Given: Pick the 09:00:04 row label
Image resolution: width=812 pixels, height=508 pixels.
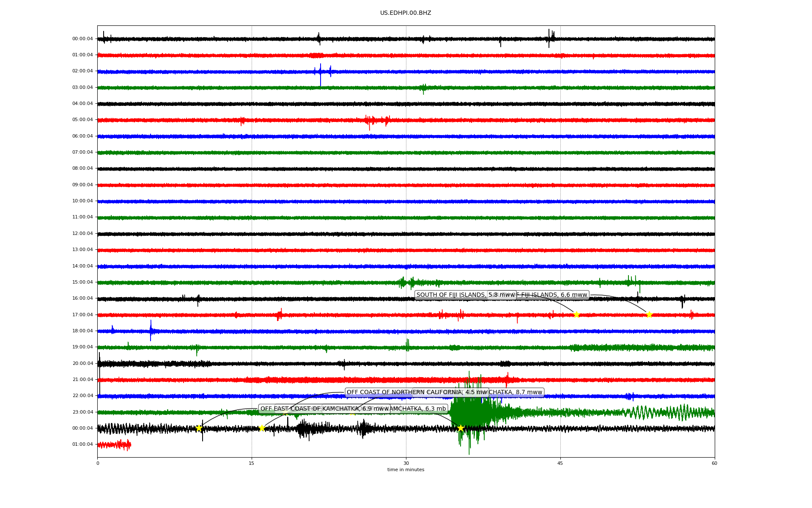Looking at the screenshot, I should click(x=82, y=185).
